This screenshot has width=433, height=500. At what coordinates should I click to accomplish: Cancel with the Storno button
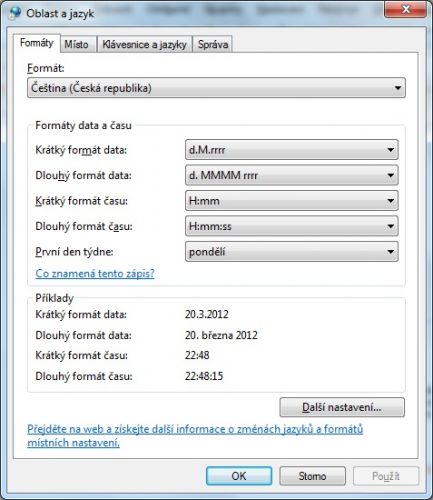pos(312,476)
